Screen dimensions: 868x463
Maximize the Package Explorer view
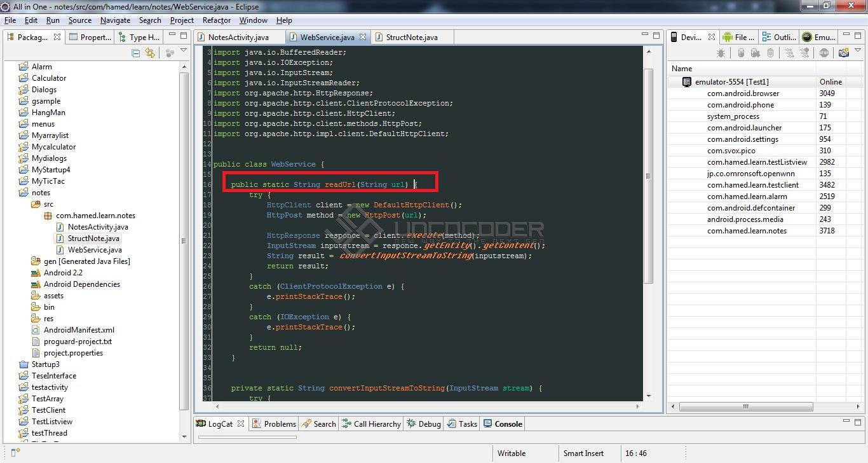point(184,36)
